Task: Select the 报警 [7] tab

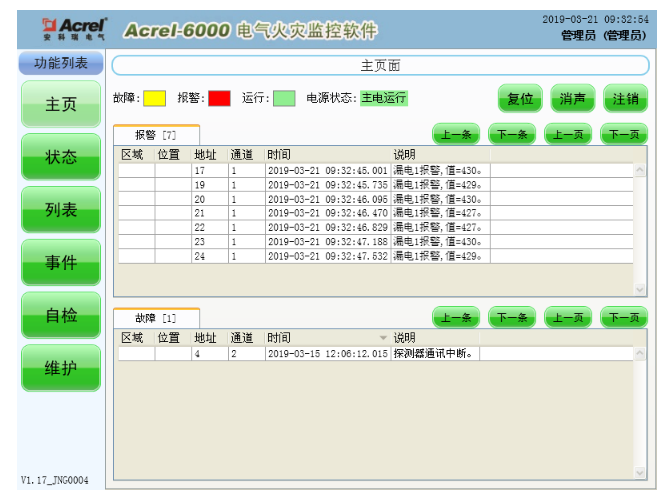Action: [156, 134]
